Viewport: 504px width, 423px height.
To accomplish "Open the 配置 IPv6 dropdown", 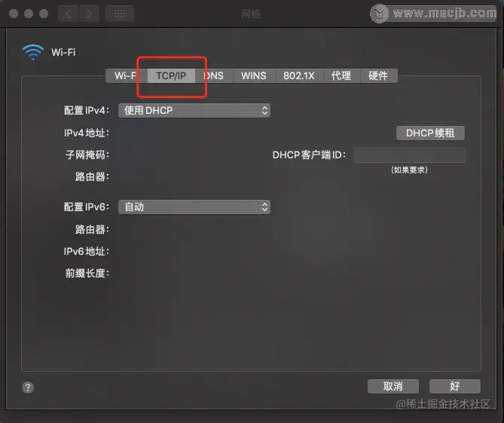I will (194, 207).
